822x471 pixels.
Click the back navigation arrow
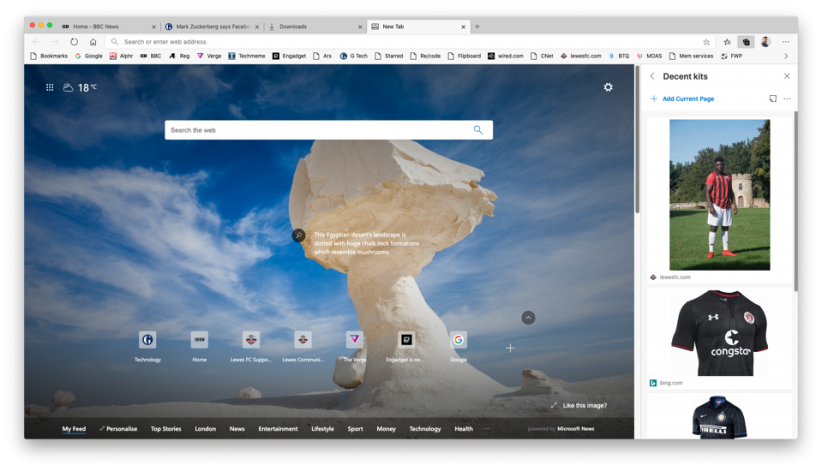tap(36, 42)
